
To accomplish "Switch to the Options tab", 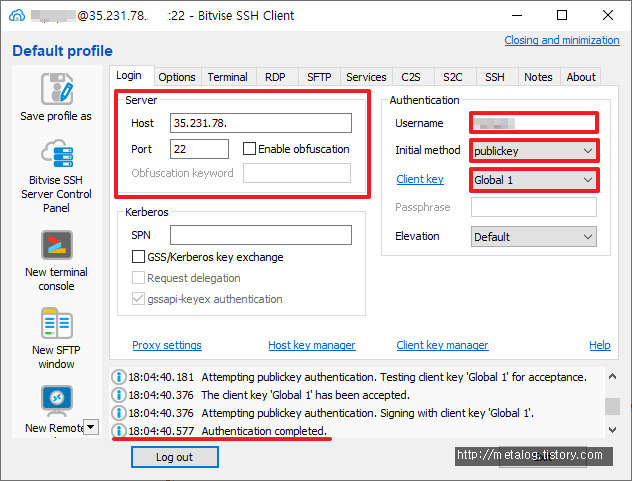I will [177, 77].
